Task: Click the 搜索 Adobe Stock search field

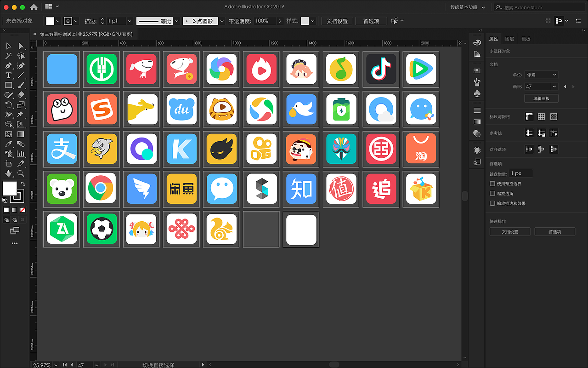Action: tap(539, 7)
